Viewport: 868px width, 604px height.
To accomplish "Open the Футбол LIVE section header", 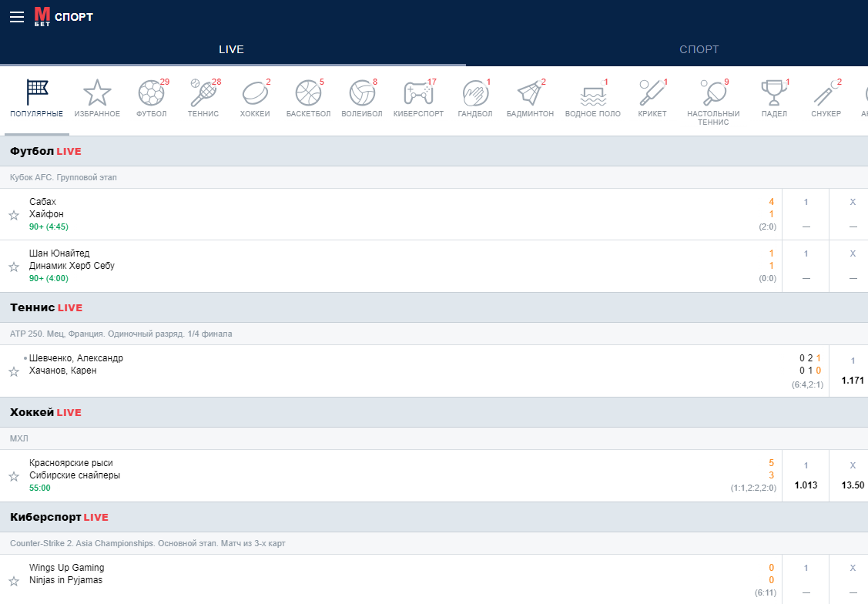I will point(434,151).
